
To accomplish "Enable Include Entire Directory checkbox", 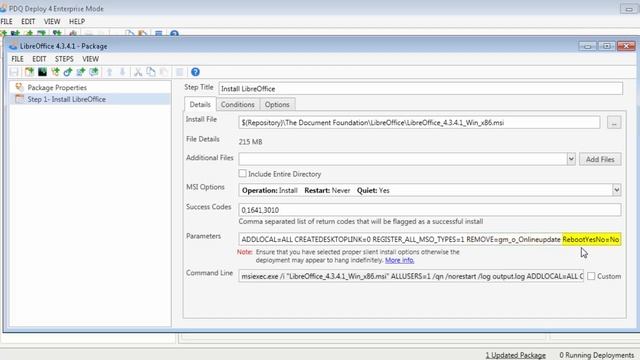I will pos(242,173).
